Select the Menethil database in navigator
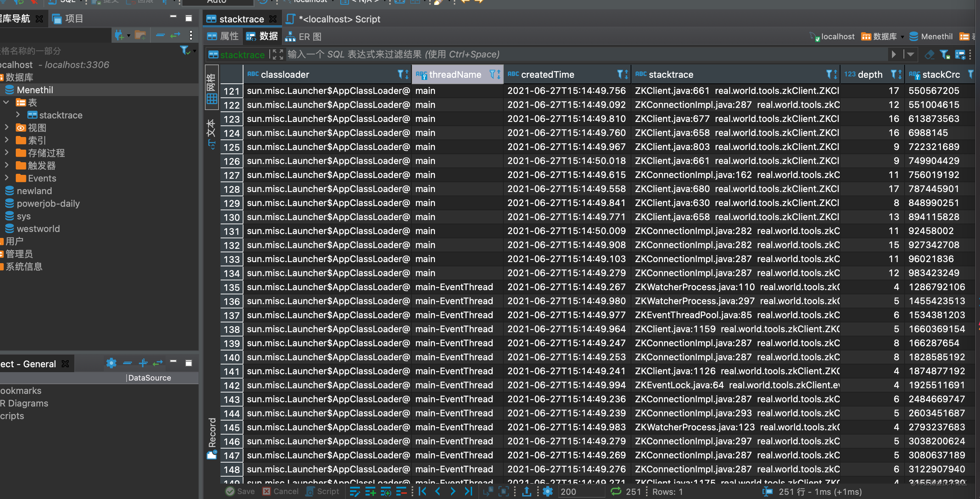 coord(35,90)
